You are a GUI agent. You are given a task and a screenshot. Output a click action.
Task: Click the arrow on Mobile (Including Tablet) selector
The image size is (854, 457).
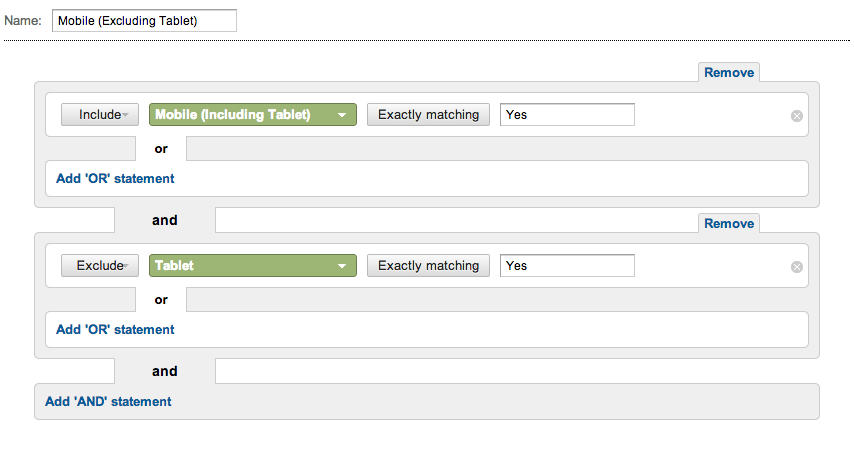pyautogui.click(x=342, y=115)
